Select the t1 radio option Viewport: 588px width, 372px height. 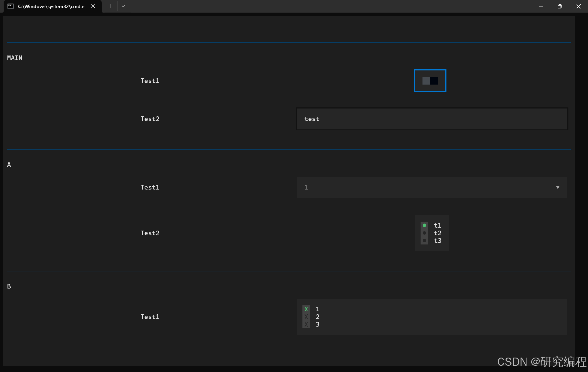pyautogui.click(x=424, y=225)
